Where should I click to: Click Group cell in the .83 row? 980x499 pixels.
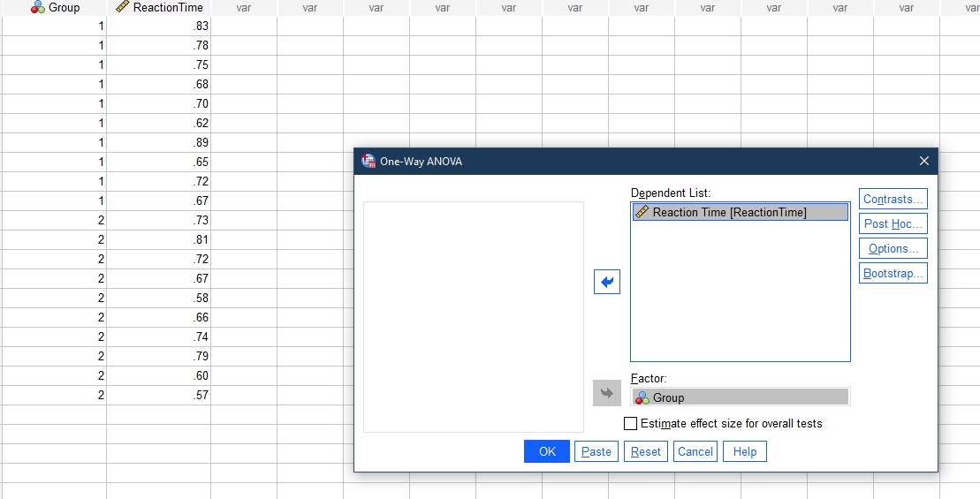[x=54, y=26]
